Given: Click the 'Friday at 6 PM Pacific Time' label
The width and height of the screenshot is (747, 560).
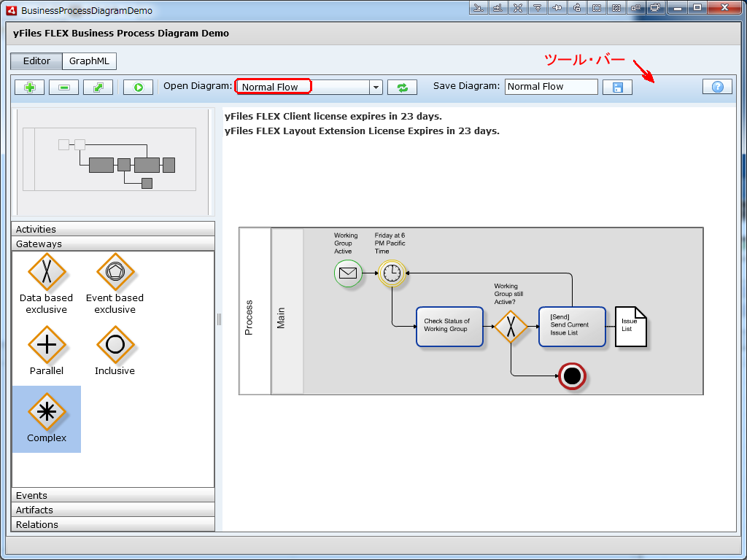Looking at the screenshot, I should 390,244.
